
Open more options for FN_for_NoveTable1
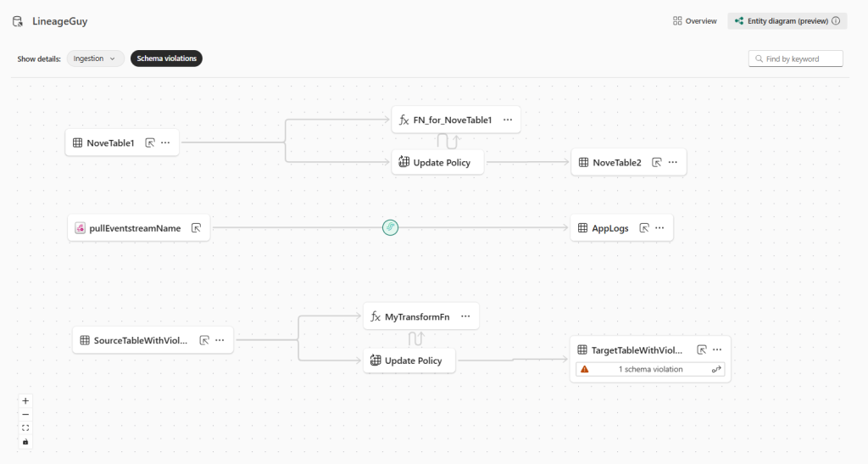click(508, 120)
